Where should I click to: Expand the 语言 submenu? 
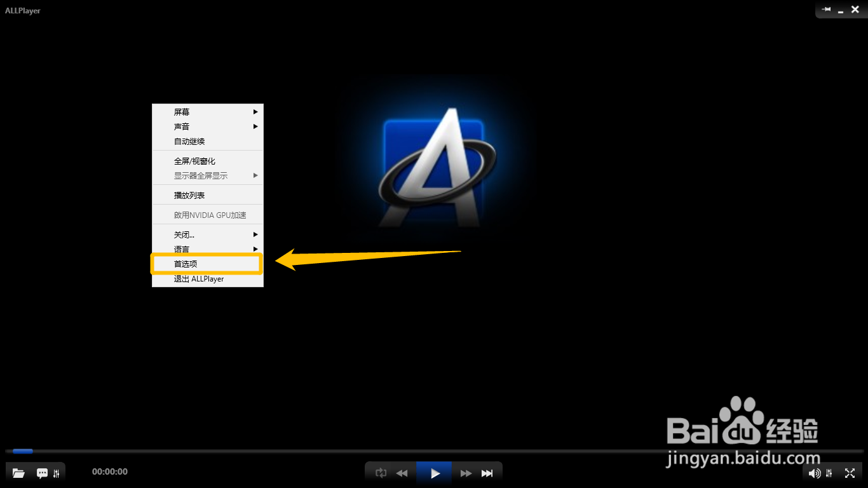[x=208, y=248]
